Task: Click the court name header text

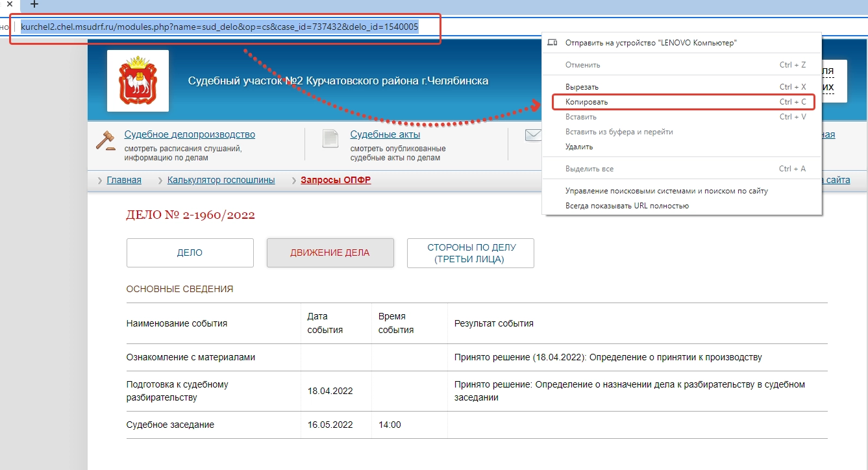Action: click(x=338, y=81)
